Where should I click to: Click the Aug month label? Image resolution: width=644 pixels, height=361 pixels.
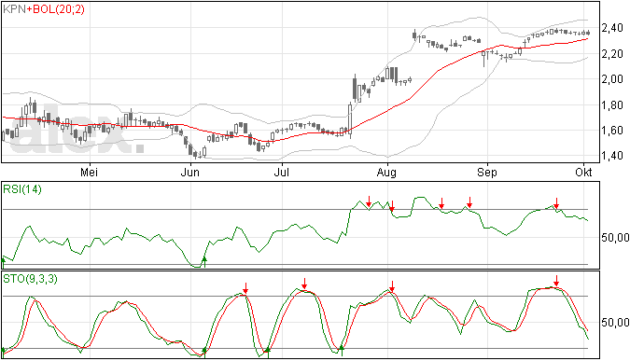click(x=386, y=172)
